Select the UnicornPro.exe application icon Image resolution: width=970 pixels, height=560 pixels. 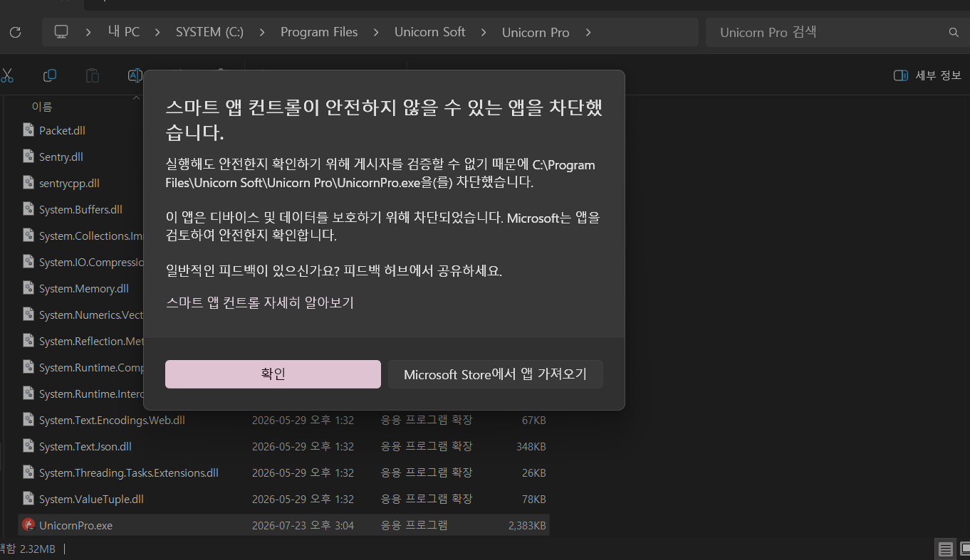point(28,525)
